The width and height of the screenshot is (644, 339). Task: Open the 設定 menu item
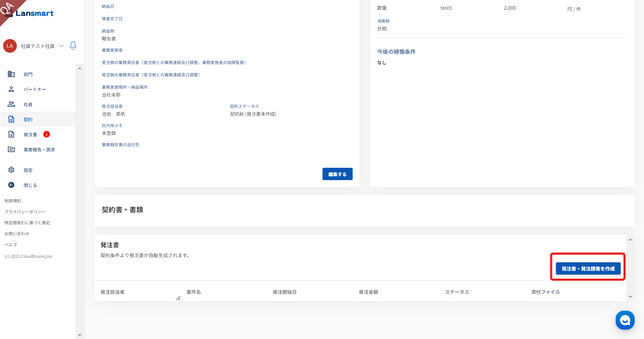[x=38, y=170]
